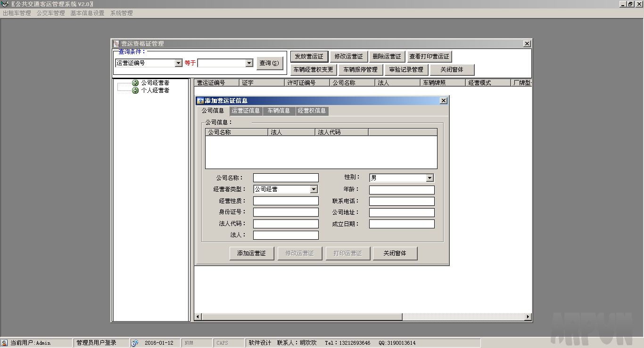Click the 营运资格证管理 window icon
The width and height of the screenshot is (644, 348).
coord(116,43)
